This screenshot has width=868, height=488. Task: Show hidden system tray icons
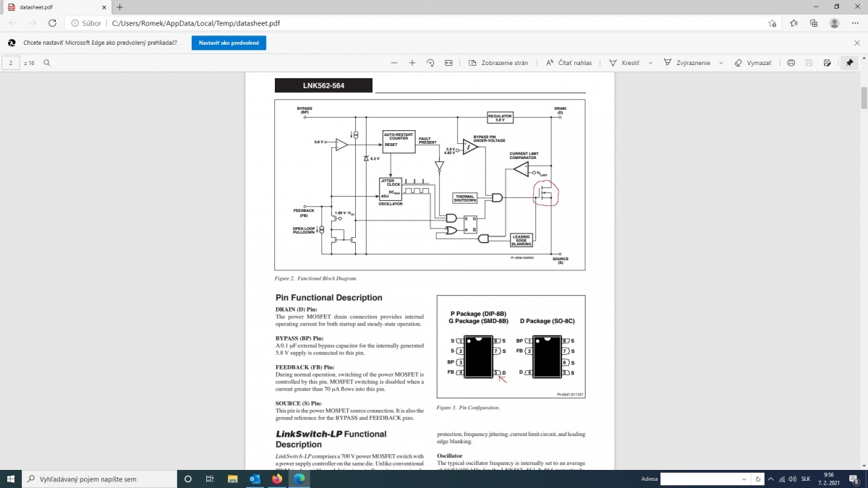(x=772, y=479)
